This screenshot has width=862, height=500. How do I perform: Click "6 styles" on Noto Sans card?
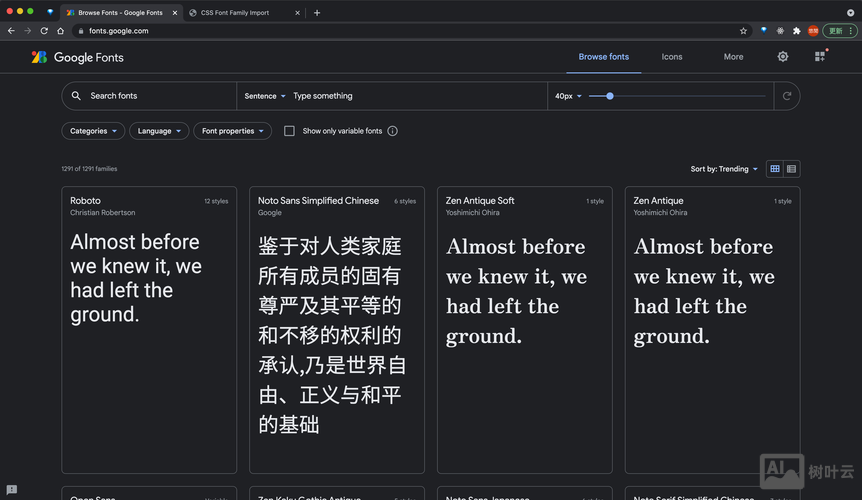click(405, 201)
